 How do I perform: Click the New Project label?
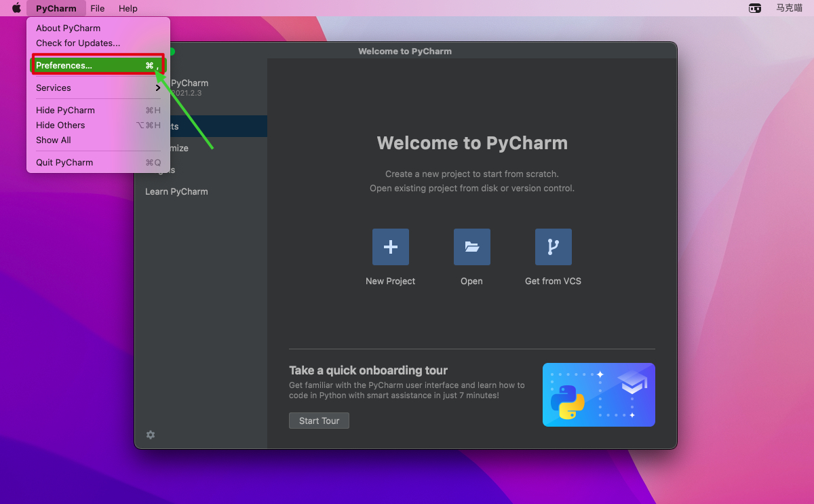pyautogui.click(x=391, y=281)
